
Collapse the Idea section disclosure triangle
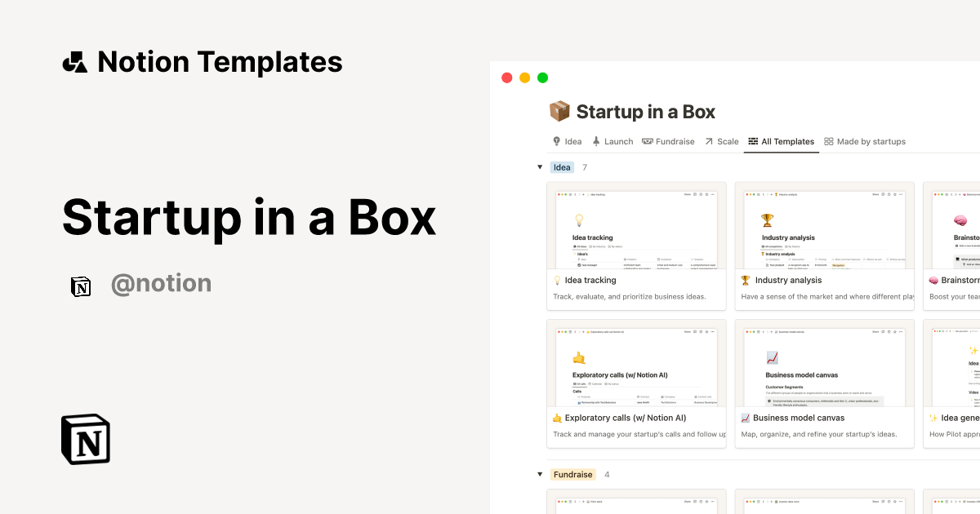click(x=540, y=167)
